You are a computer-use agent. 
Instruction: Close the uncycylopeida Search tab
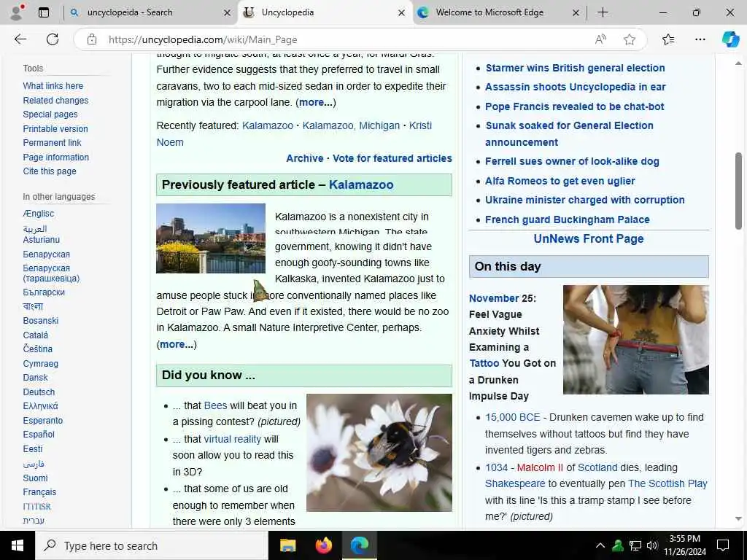pos(228,13)
